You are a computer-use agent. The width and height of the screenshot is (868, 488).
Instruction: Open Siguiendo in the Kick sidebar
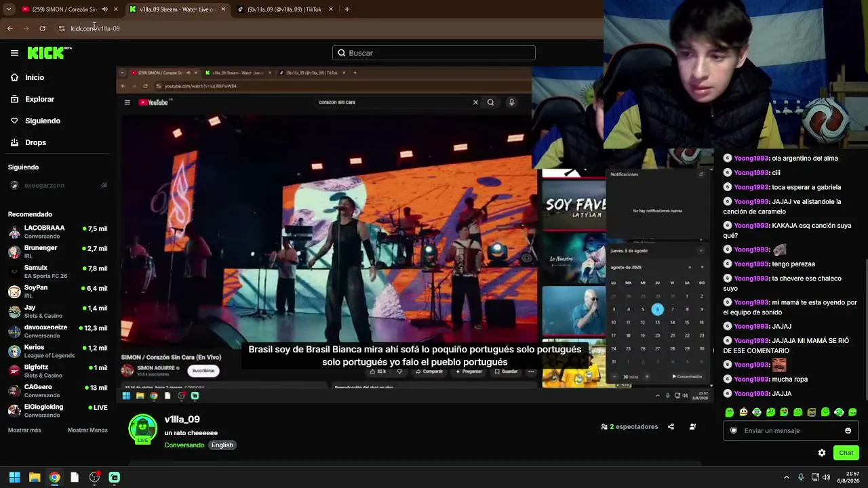(x=43, y=121)
